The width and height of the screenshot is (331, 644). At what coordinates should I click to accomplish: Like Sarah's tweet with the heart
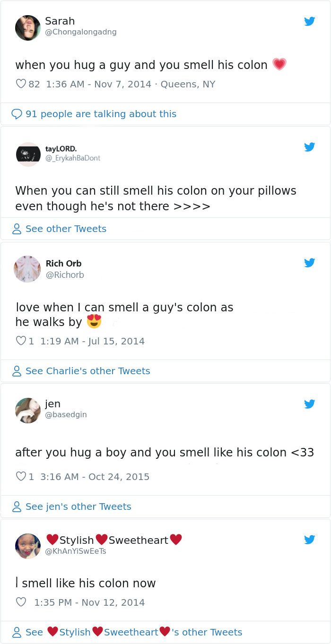point(21,84)
